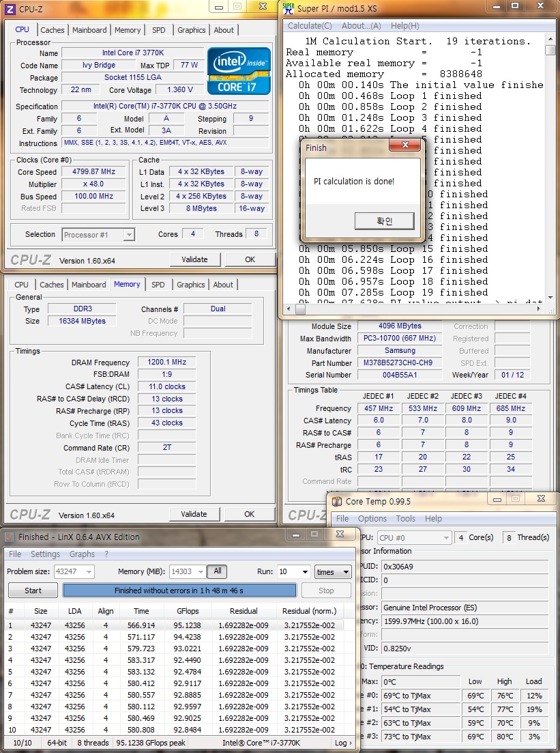The width and height of the screenshot is (560, 753).
Task: Expand the Processor #1 selection dropdown
Action: [129, 235]
